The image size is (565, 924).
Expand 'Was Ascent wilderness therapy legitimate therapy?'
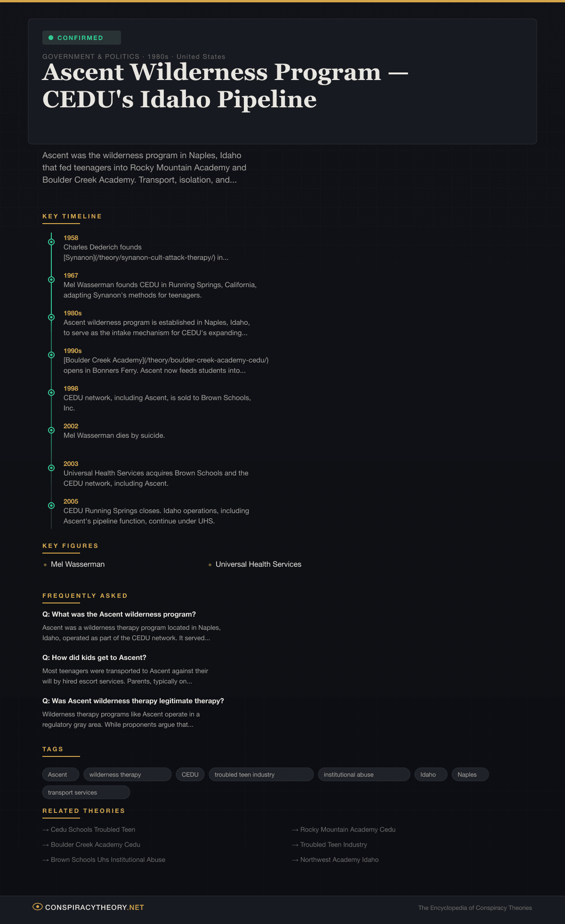(133, 701)
